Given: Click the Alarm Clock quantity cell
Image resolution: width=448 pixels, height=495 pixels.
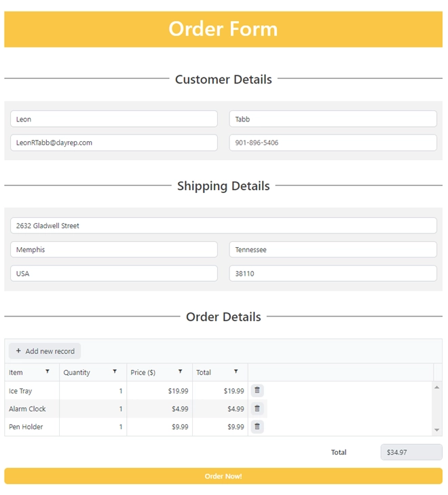Looking at the screenshot, I should 93,409.
